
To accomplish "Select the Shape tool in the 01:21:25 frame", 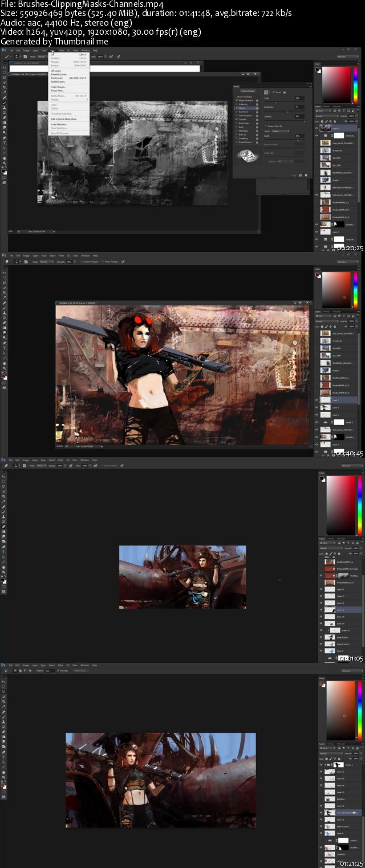I will pos(4,768).
